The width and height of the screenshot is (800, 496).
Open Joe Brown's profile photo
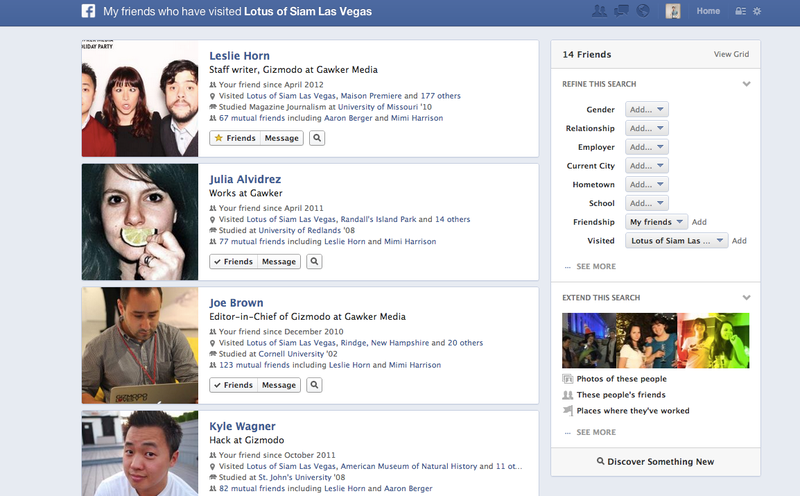tap(140, 345)
